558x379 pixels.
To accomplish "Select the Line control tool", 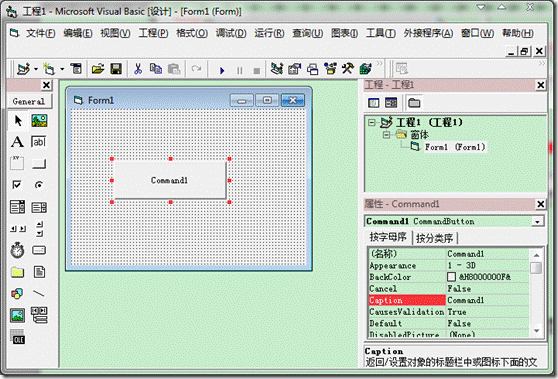I will [x=39, y=294].
